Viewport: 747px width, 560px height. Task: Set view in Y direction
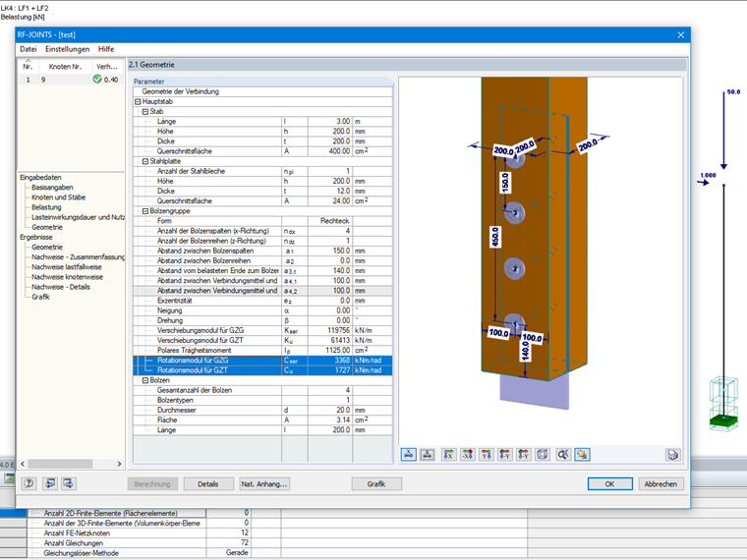(486, 454)
